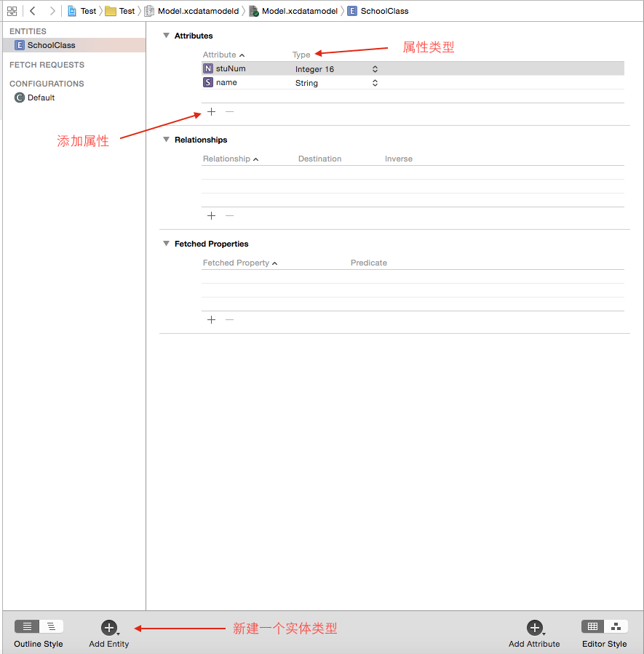The image size is (644, 654).
Task: Remove fetched property with minus button
Action: click(x=229, y=319)
